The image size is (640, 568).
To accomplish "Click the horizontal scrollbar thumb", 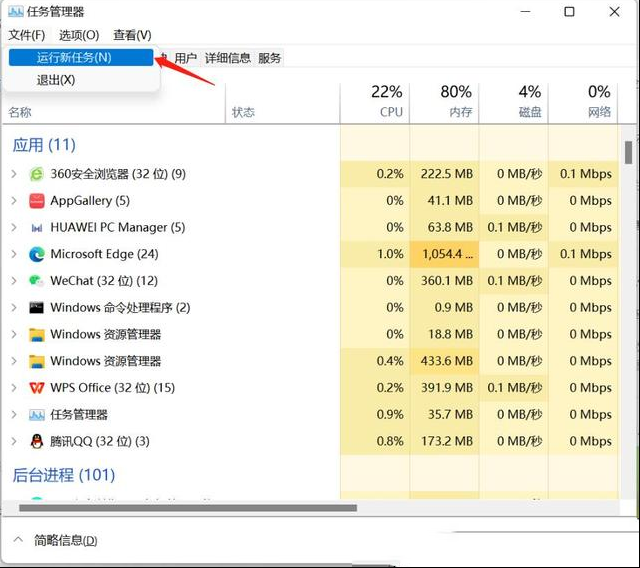I will [188, 508].
